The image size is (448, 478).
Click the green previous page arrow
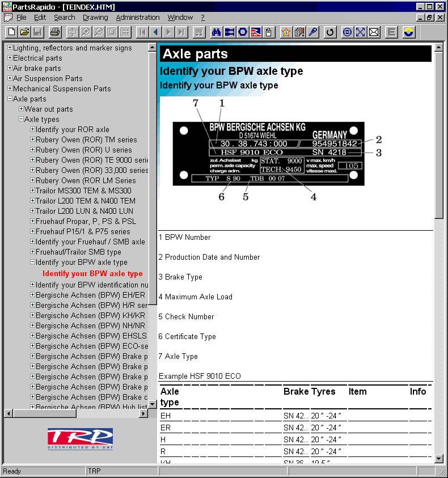point(155,32)
